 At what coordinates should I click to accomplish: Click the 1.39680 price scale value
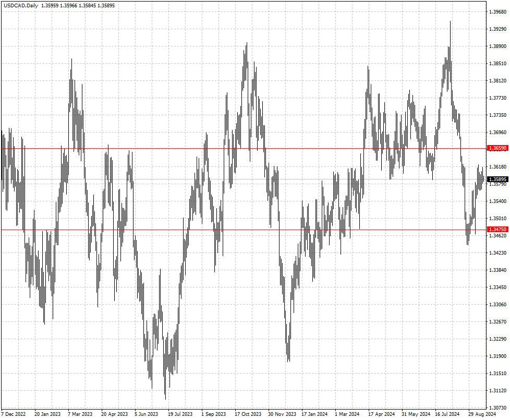(496, 12)
